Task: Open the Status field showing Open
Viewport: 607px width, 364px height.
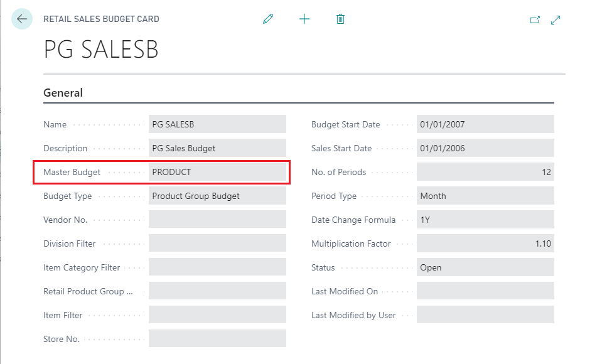Action: click(485, 267)
